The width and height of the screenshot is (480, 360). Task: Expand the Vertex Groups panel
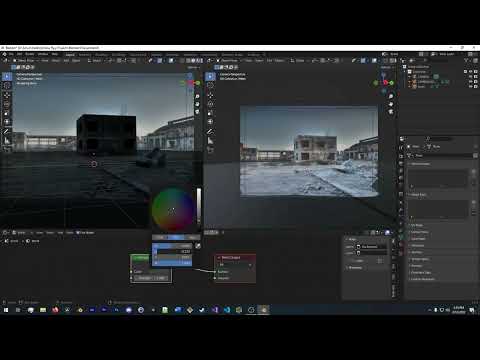[x=420, y=164]
